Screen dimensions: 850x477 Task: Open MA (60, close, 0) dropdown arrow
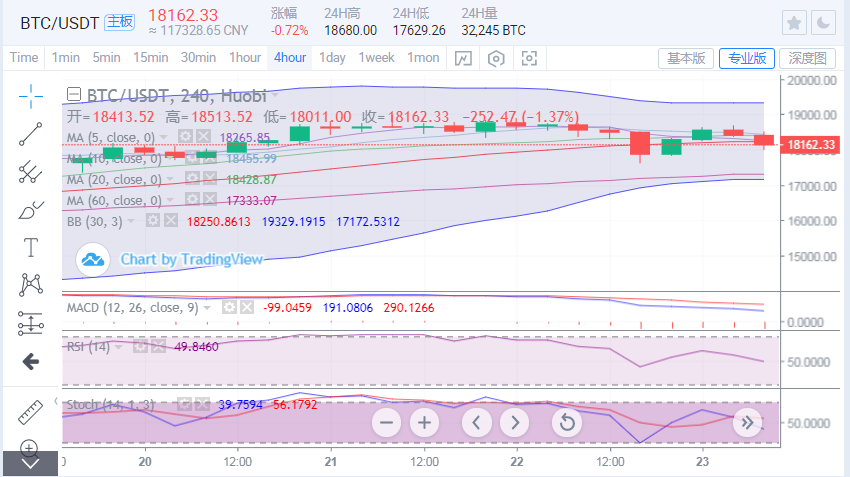click(x=170, y=201)
